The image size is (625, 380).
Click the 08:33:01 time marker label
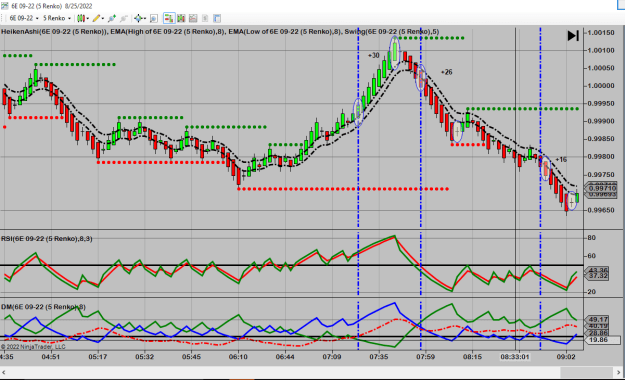[515, 356]
